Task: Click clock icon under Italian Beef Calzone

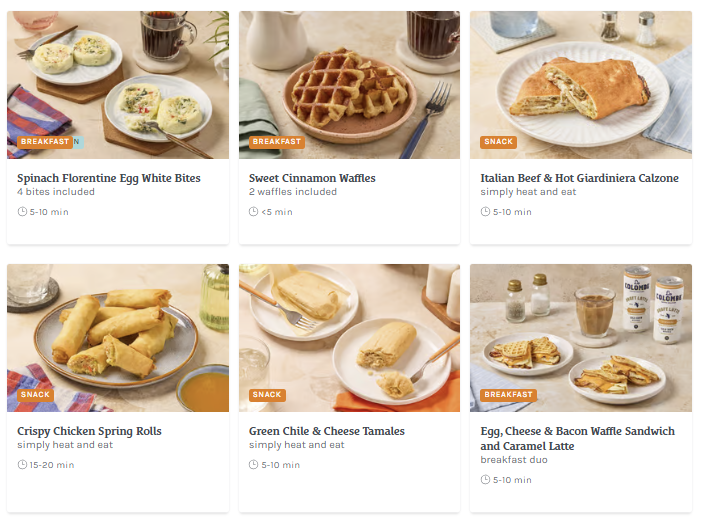Action: (485, 212)
